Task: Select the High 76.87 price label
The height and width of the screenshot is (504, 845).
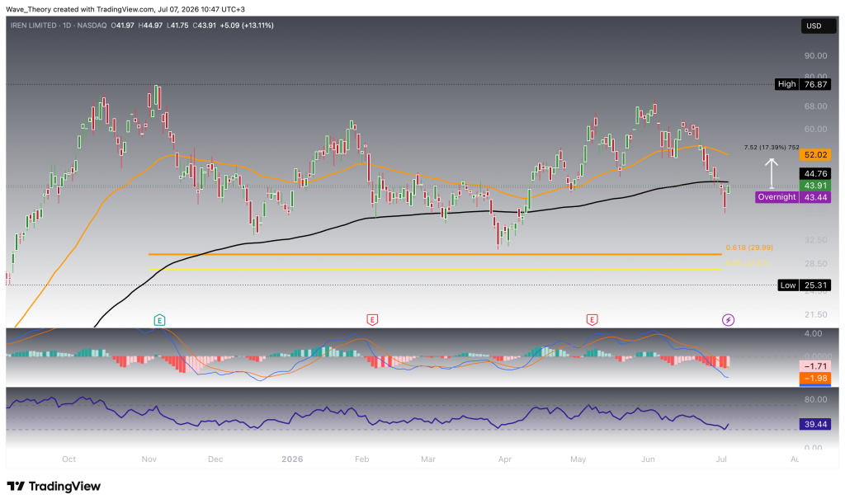Action: pyautogui.click(x=803, y=84)
